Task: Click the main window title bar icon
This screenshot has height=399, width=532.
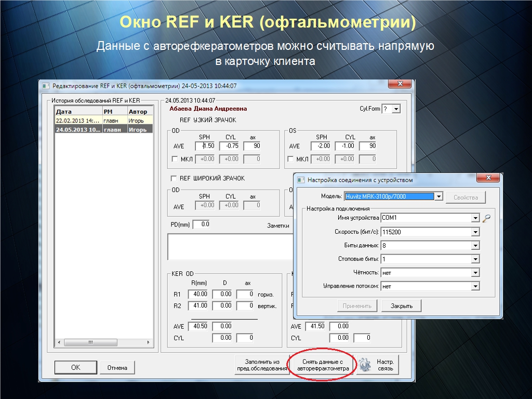Action: click(x=45, y=86)
